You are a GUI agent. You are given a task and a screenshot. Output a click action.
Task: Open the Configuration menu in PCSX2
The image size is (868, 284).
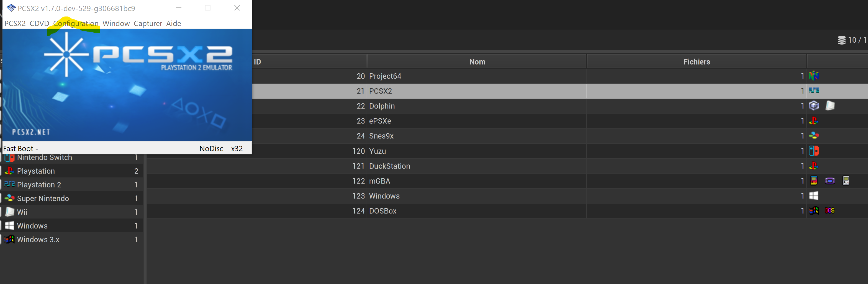(76, 24)
